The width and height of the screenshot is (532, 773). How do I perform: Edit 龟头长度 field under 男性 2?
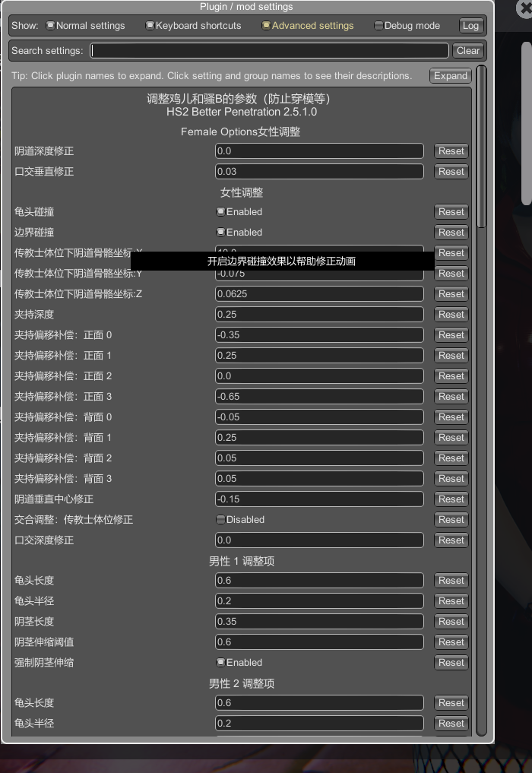[x=319, y=703]
